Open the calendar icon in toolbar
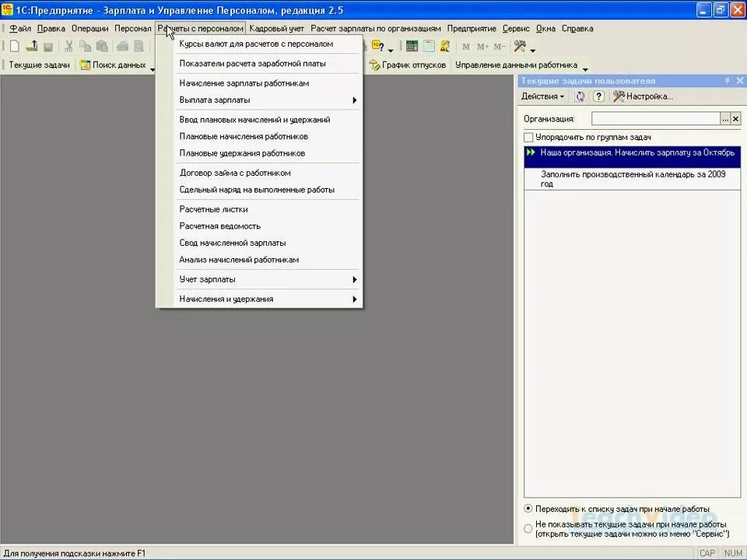Image resolution: width=747 pixels, height=560 pixels. [429, 46]
